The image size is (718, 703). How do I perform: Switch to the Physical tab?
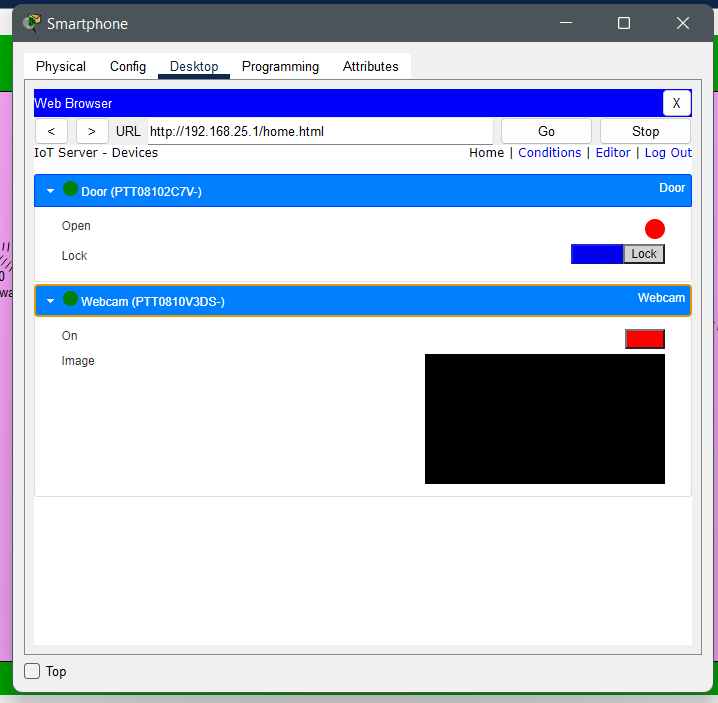[x=61, y=66]
